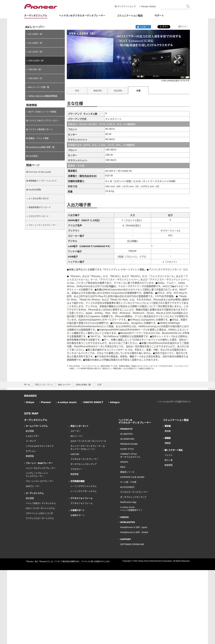The width and height of the screenshot is (215, 644).
Task: Select VSX-S520 (S) in sidebar
Action: point(45,78)
